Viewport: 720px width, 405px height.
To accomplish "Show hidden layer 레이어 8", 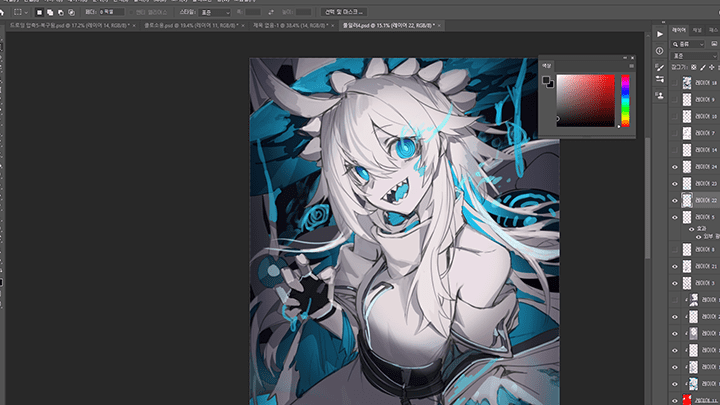I will 675,249.
